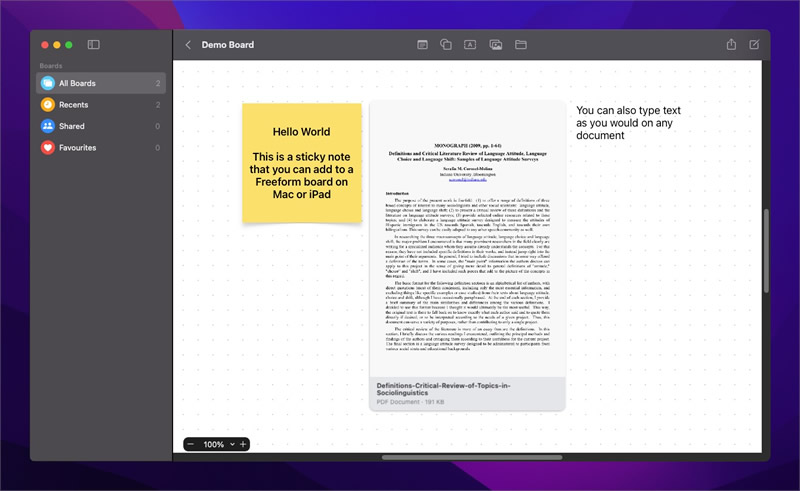Insert a sticky note from toolbar
This screenshot has width=800, height=491.
click(422, 45)
